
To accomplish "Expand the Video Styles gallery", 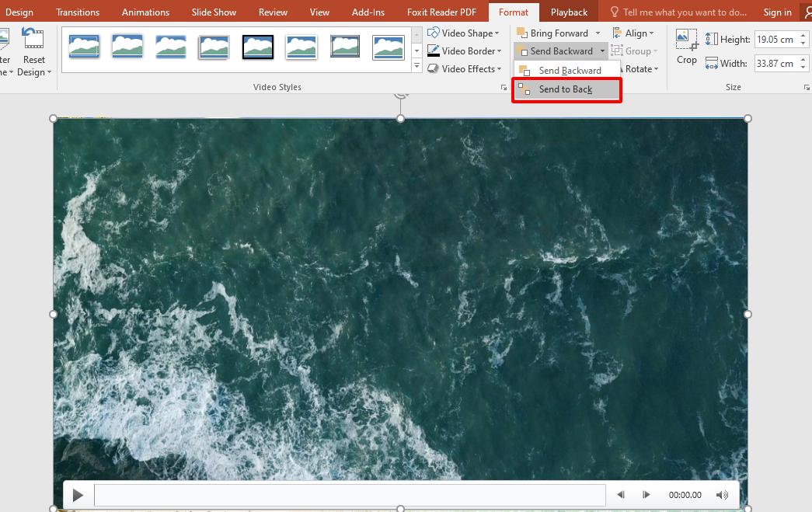I will coord(416,65).
